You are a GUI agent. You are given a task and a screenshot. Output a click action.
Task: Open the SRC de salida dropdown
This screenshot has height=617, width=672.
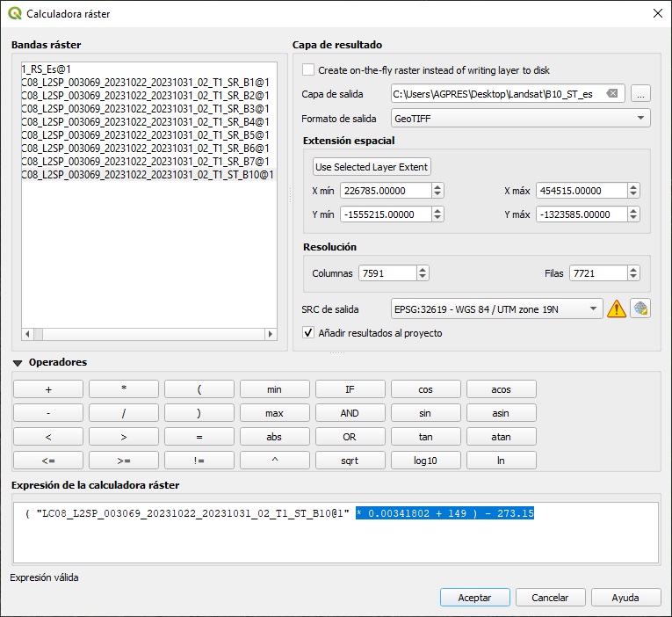496,308
